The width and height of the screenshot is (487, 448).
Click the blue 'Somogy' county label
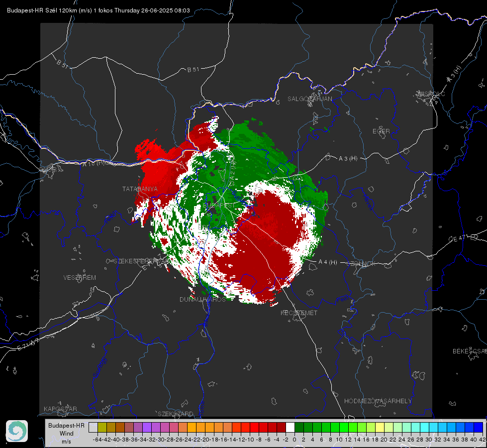click(x=99, y=368)
